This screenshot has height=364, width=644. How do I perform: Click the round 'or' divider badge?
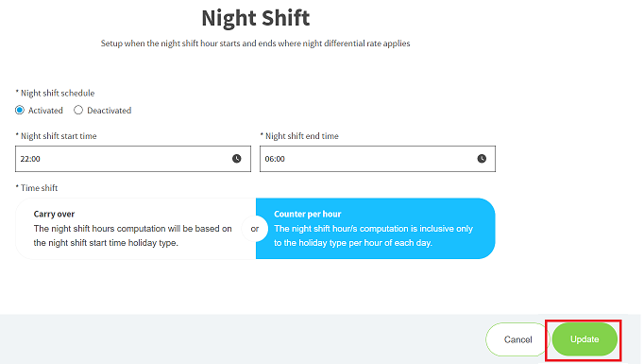[x=255, y=229]
